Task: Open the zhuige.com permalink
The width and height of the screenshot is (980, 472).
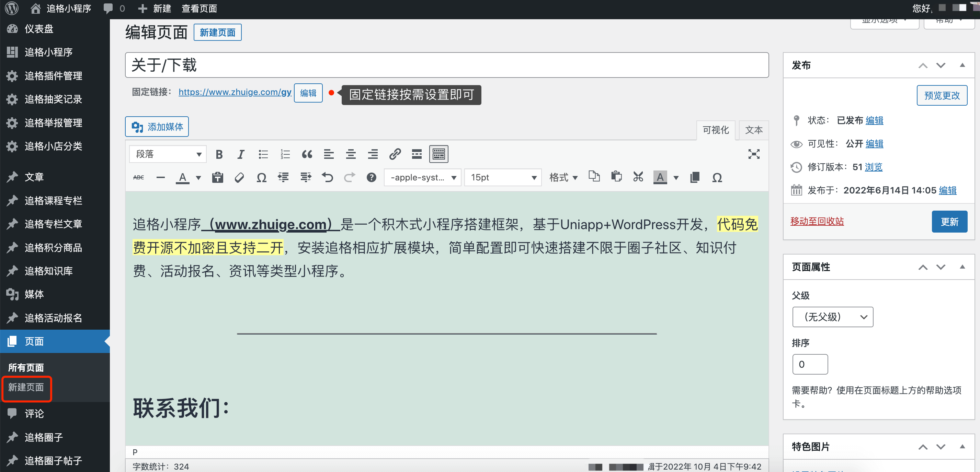Action: pos(235,92)
